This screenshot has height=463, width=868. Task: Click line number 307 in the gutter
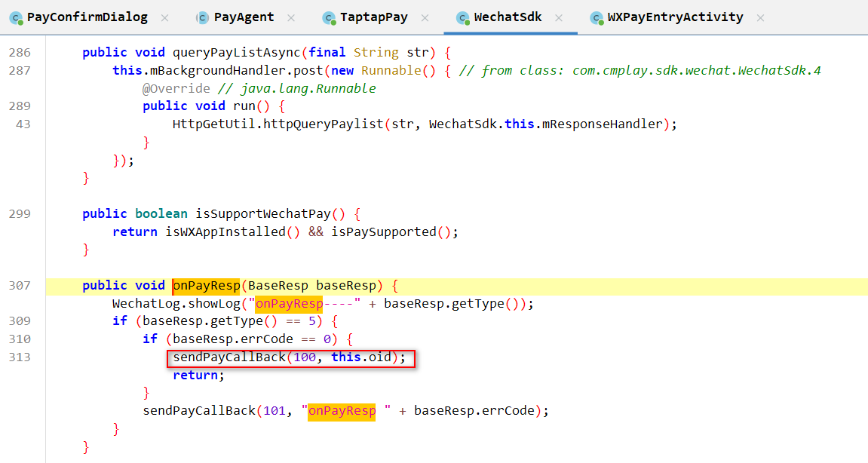[x=20, y=286]
